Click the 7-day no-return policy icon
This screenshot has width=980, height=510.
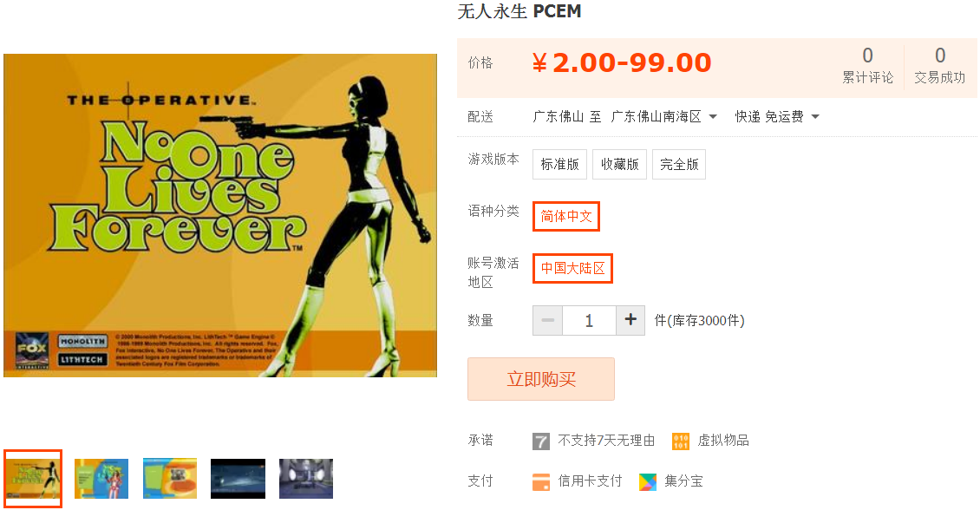(x=541, y=441)
